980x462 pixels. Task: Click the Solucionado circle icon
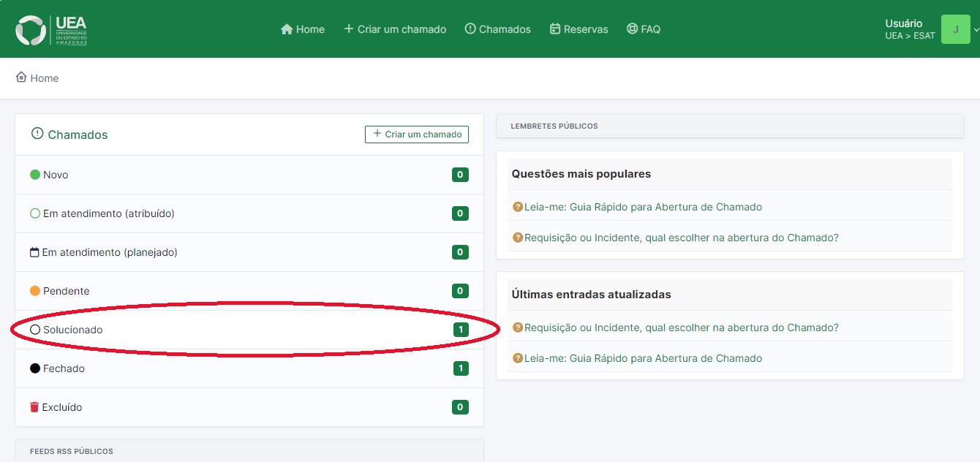tap(34, 330)
